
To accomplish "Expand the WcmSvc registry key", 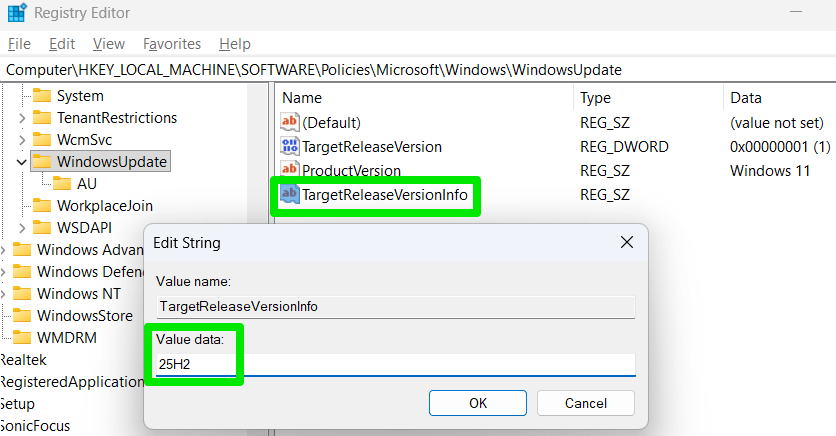I will (x=22, y=139).
